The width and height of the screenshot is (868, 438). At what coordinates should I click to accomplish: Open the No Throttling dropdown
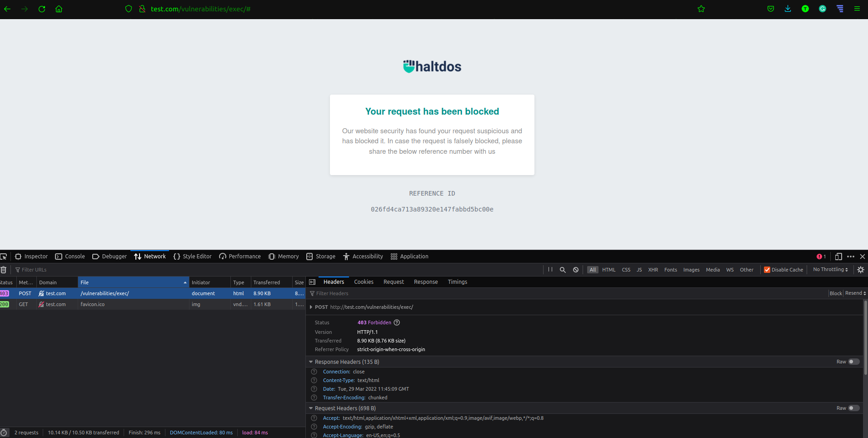pos(830,270)
